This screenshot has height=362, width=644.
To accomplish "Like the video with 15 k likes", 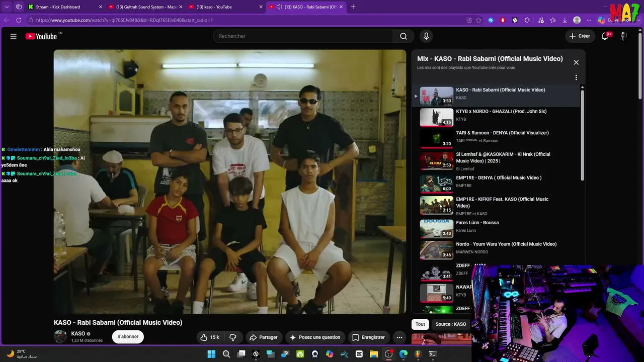I will click(210, 337).
